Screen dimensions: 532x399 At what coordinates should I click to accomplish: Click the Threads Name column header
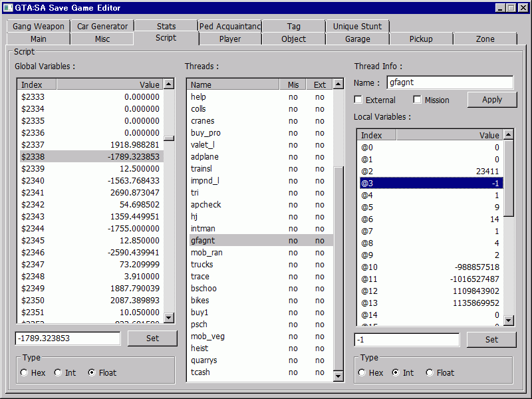[x=233, y=84]
